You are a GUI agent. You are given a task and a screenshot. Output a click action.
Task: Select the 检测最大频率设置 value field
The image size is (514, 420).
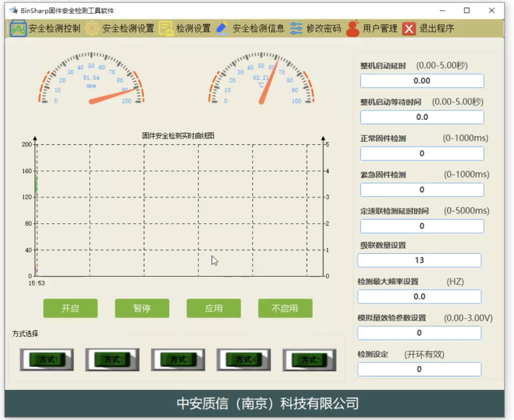[x=419, y=297]
